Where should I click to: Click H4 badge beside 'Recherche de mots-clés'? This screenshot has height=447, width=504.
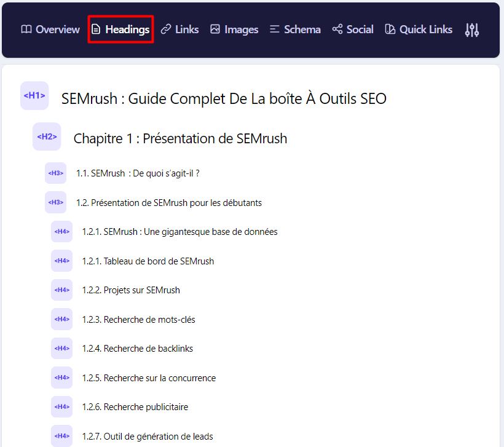coord(61,319)
